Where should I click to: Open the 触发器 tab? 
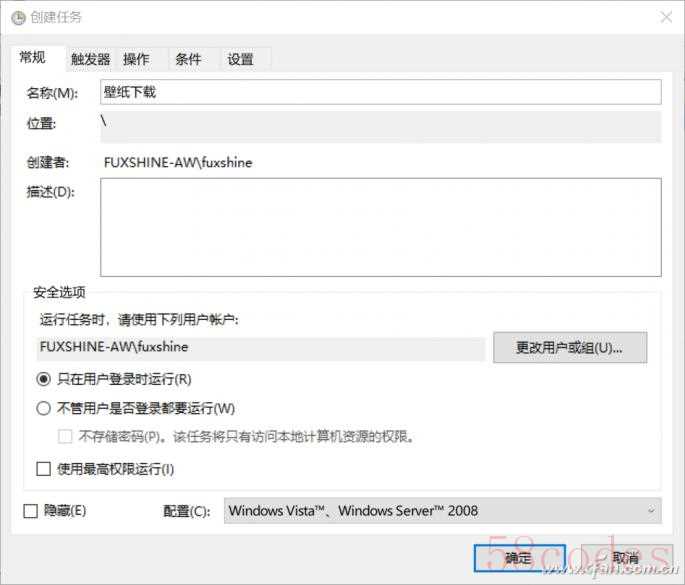point(90,59)
